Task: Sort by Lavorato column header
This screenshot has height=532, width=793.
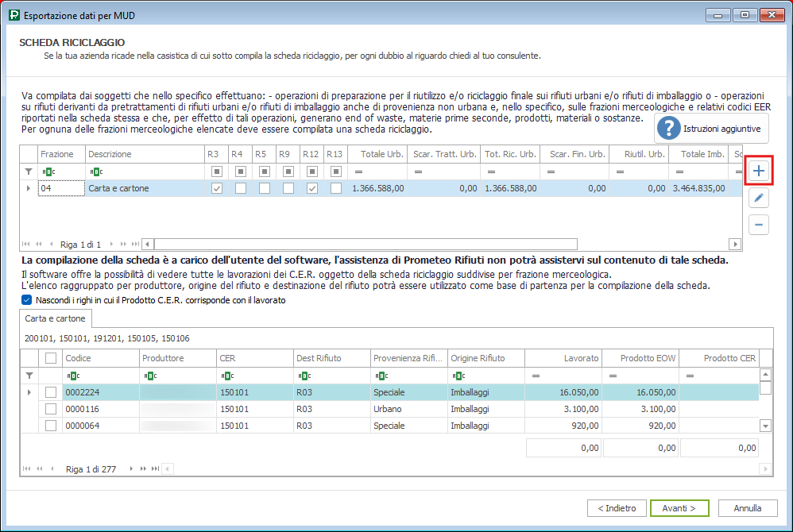Action: pyautogui.click(x=563, y=357)
